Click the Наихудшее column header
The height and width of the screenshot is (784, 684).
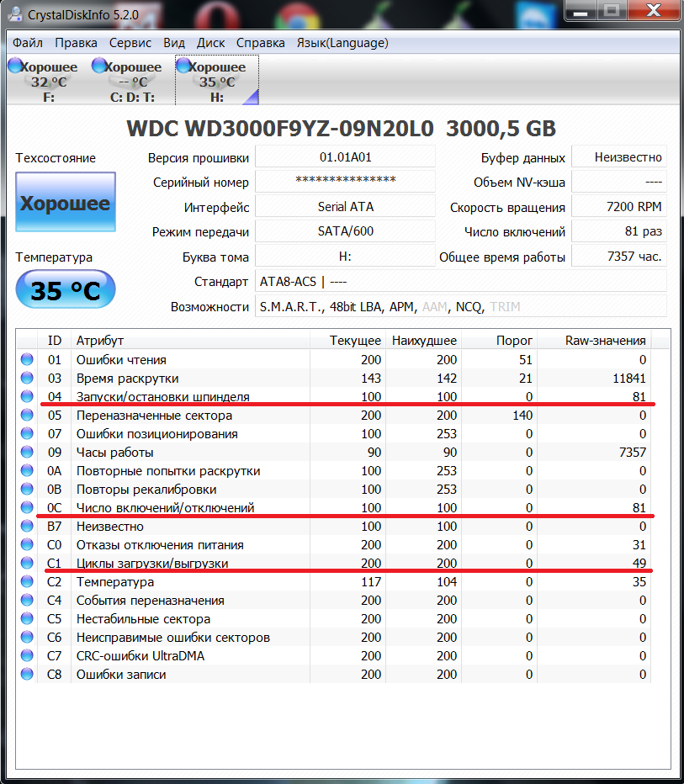423,341
